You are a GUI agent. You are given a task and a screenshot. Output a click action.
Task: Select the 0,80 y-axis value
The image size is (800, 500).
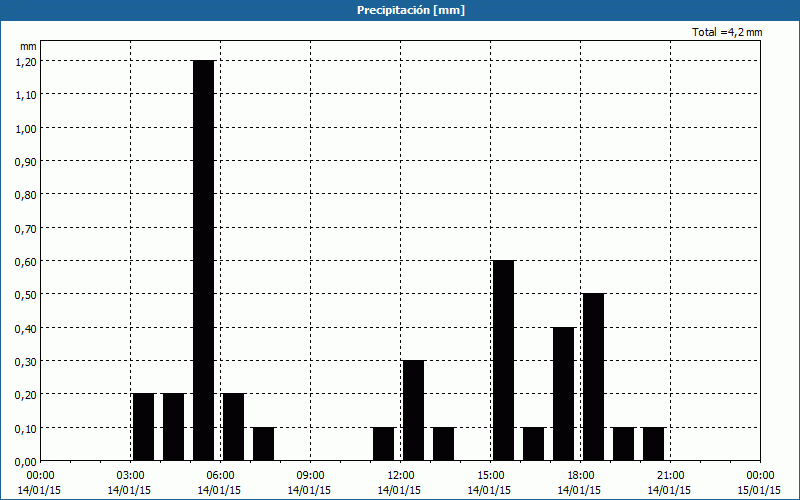26,195
